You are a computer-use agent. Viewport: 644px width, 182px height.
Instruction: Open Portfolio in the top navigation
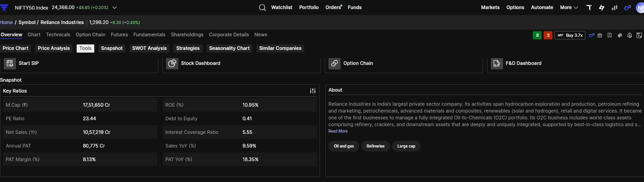pos(309,7)
